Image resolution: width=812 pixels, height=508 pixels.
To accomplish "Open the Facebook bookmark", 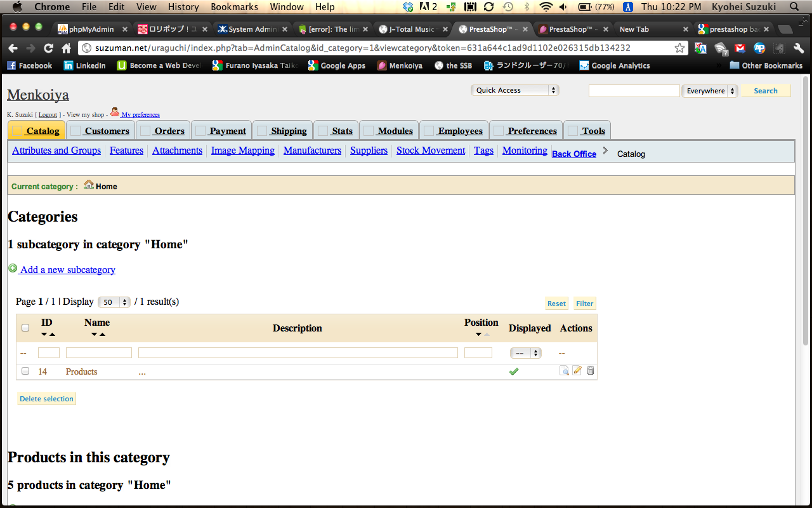I will (x=29, y=65).
